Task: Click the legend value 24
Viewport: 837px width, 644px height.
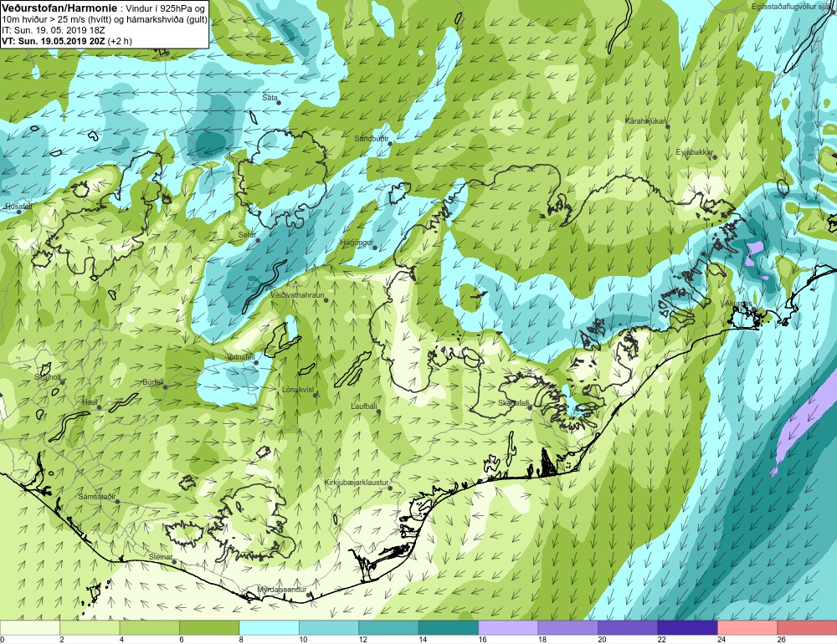Action: (721, 640)
